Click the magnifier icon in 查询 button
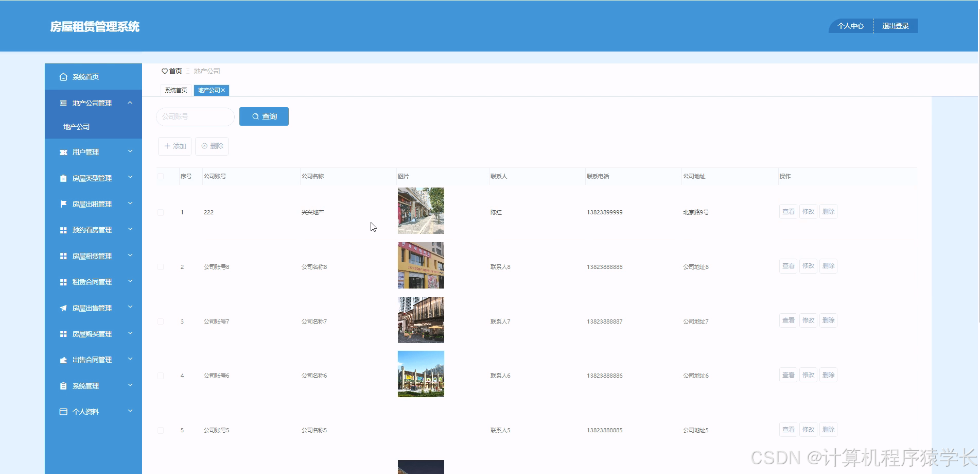 255,116
